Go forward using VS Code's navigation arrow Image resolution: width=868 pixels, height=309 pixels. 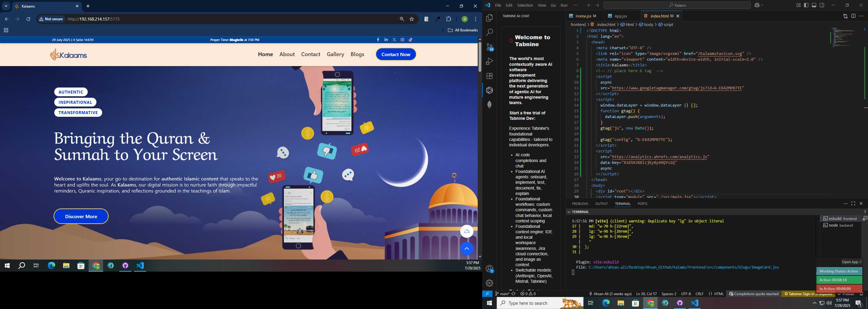tap(597, 5)
